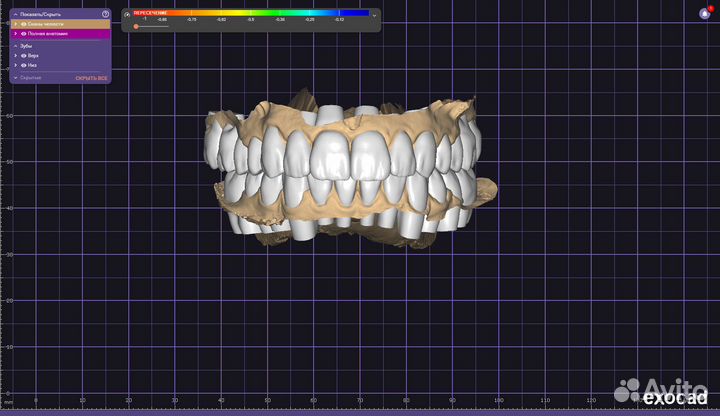Expand the Сканы челюсти group arrow
Viewport: 720px width, 416px height.
click(x=15, y=23)
